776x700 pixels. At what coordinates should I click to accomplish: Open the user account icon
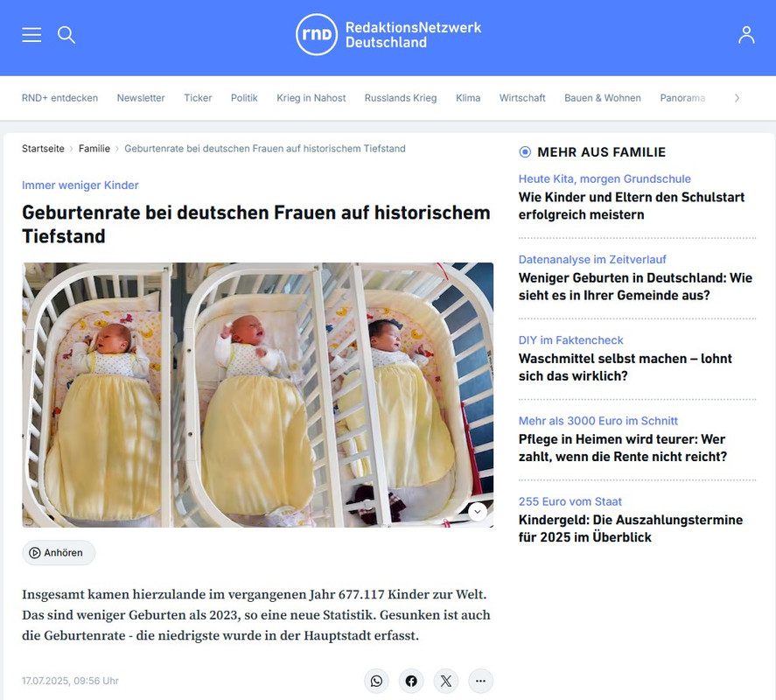click(746, 35)
